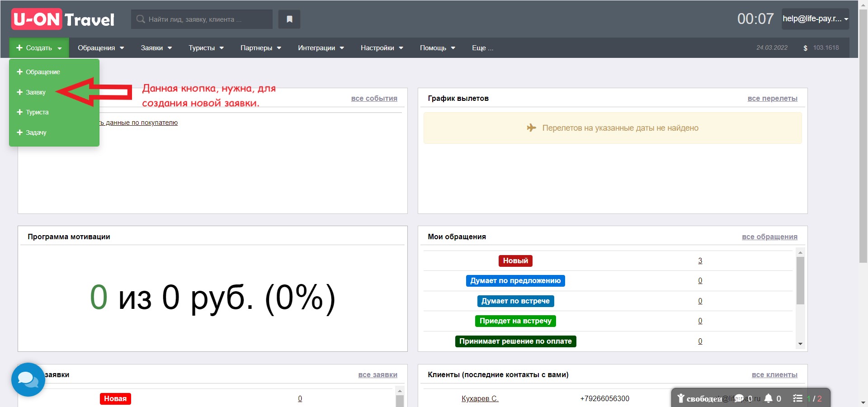This screenshot has height=407, width=868.
Task: Open the Интеграции menu dropdown
Action: click(321, 47)
